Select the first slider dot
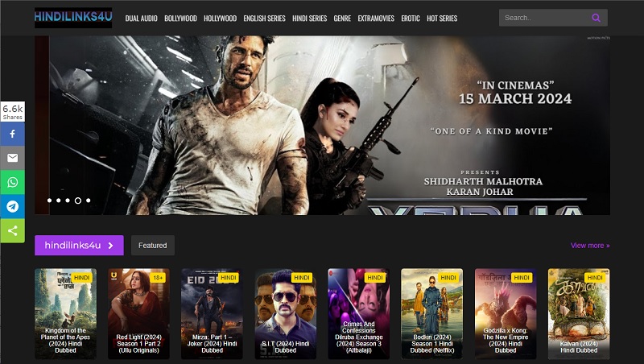Image resolution: width=644 pixels, height=364 pixels. (x=49, y=201)
